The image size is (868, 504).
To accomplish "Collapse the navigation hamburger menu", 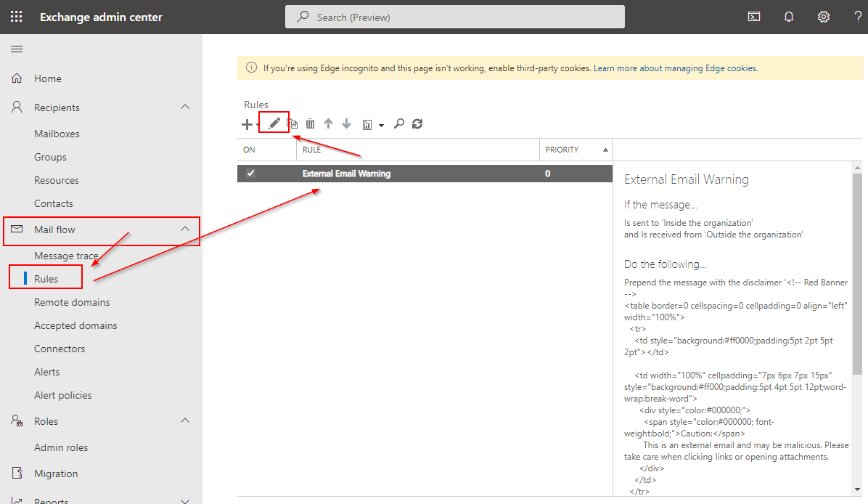I will [17, 49].
